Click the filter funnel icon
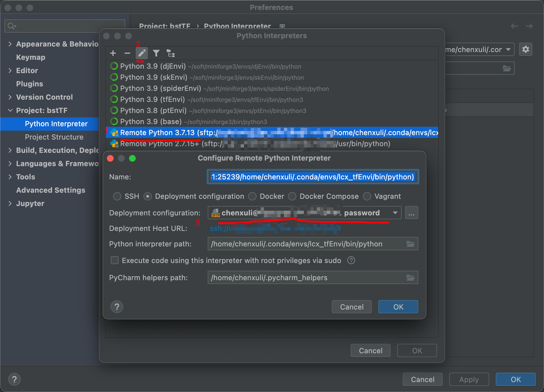 coord(156,53)
